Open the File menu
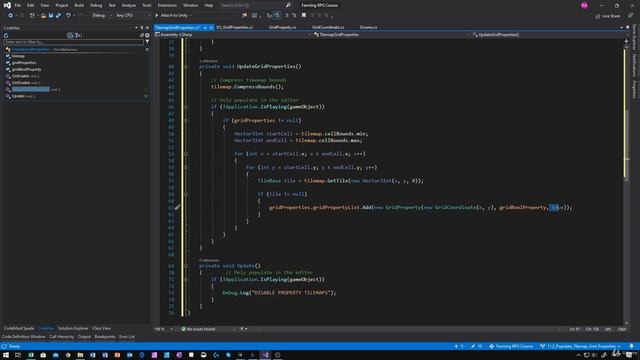 (x=18, y=5)
